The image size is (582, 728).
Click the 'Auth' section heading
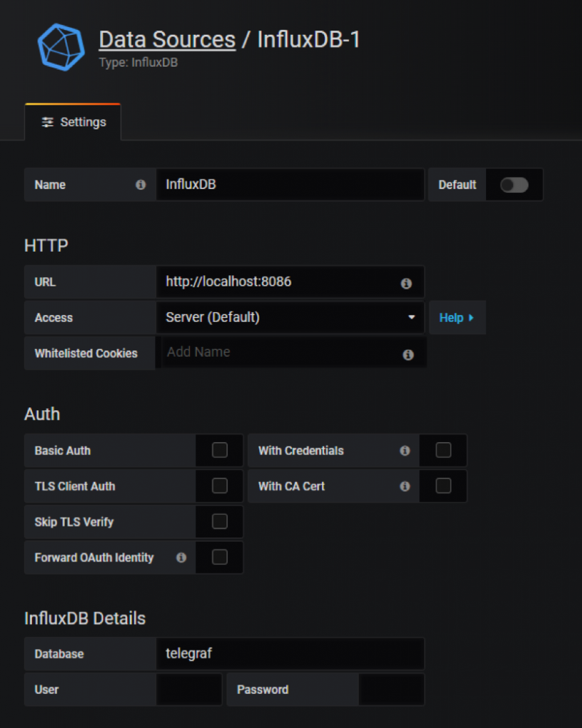[x=42, y=414]
